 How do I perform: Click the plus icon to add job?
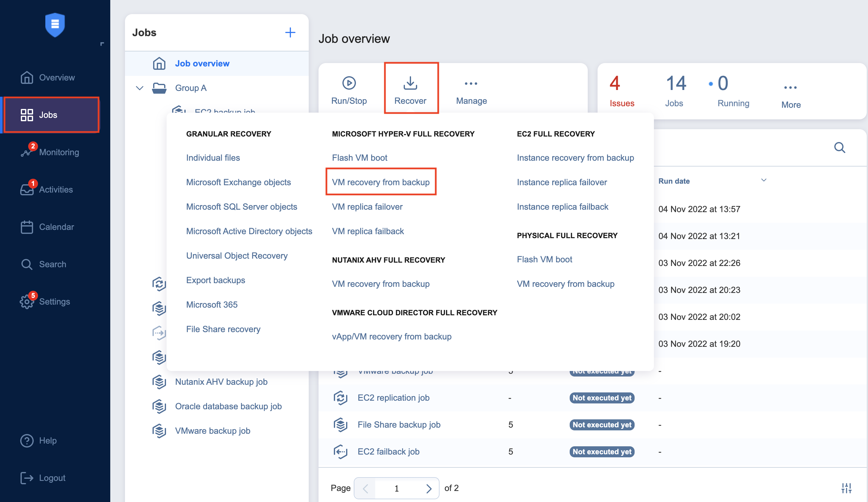coord(290,33)
